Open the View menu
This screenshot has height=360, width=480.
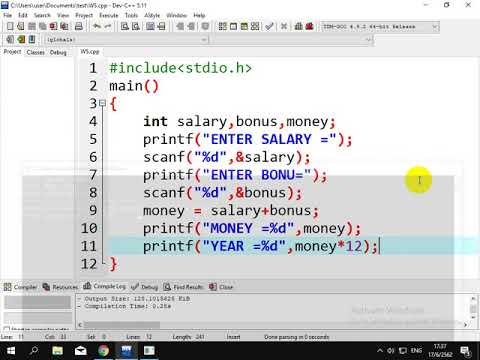pyautogui.click(x=63, y=15)
